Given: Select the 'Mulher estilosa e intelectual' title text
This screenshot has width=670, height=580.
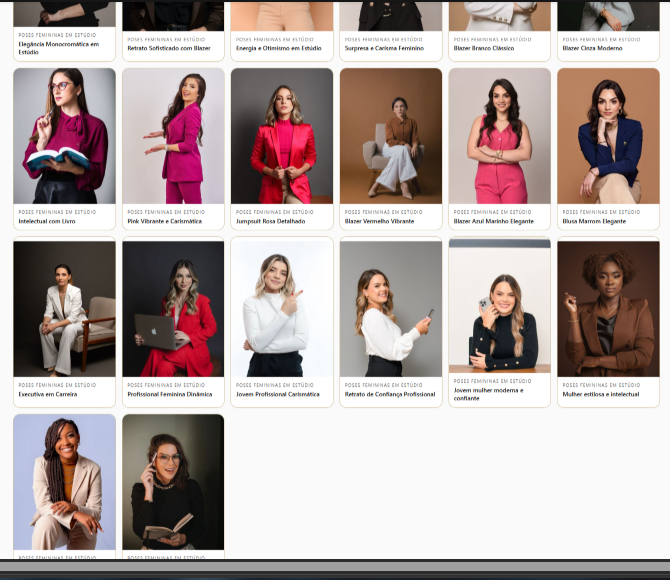Looking at the screenshot, I should point(601,395).
